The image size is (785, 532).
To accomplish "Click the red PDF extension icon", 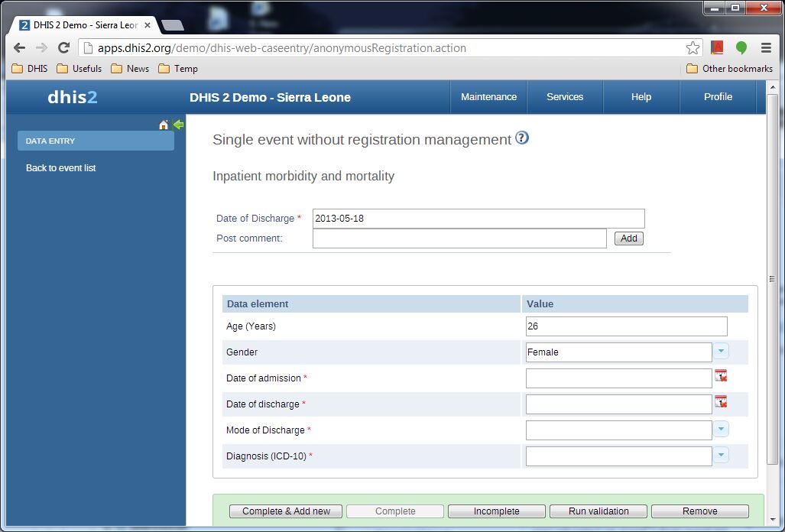I will click(717, 48).
